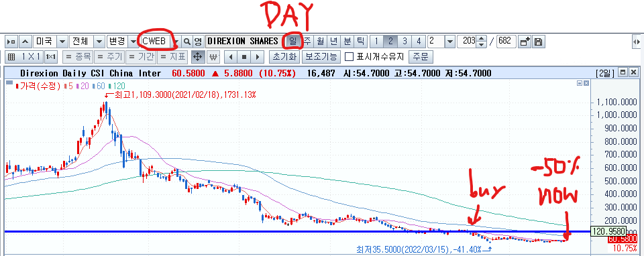Select the 주 weekly period tab
Screen dimensions: 644x256
click(308, 41)
